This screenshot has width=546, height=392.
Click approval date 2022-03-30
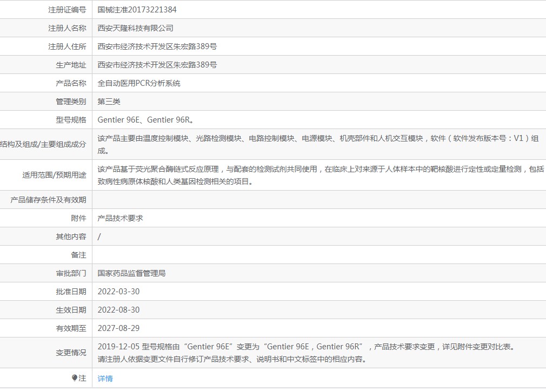coord(118,292)
